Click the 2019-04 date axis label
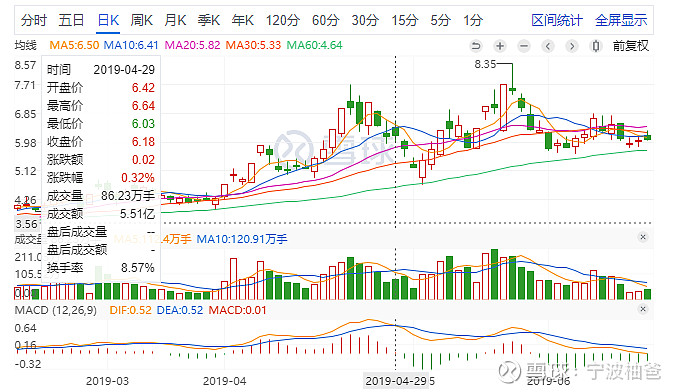The image size is (681, 392). pos(224,381)
